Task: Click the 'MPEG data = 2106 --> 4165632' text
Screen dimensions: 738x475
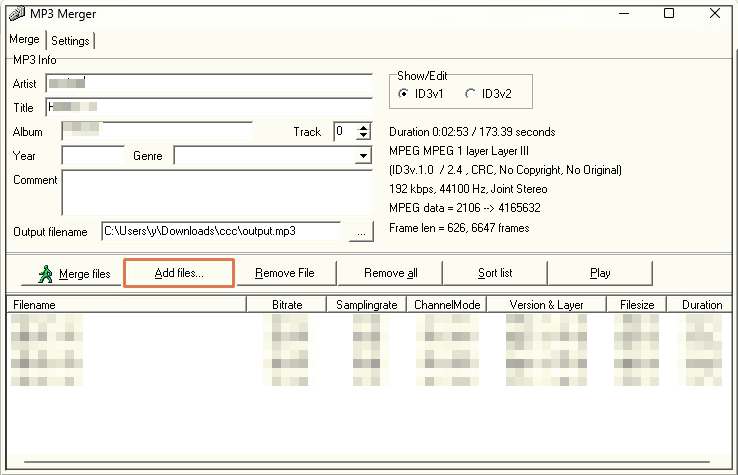Action: (x=465, y=208)
